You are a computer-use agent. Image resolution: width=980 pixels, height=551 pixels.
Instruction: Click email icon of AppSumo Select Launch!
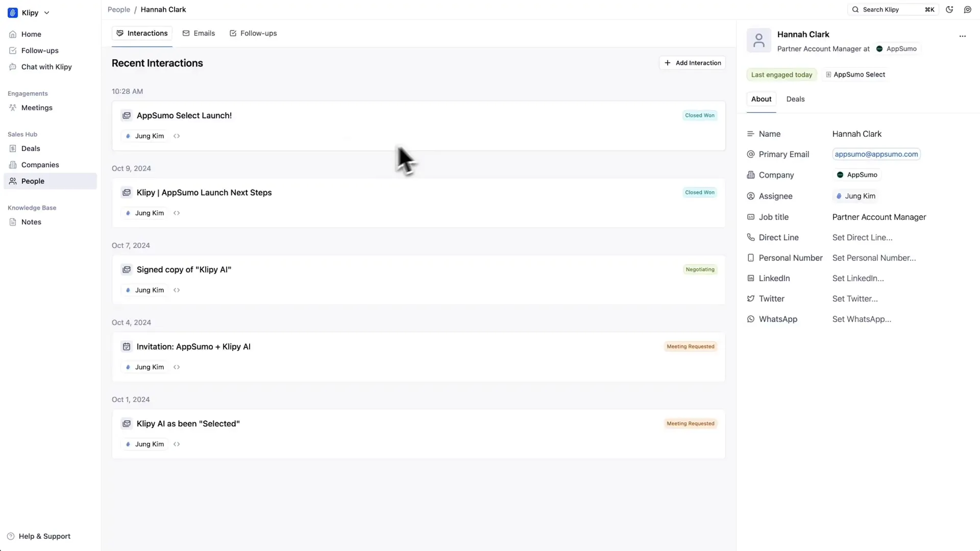tap(126, 115)
